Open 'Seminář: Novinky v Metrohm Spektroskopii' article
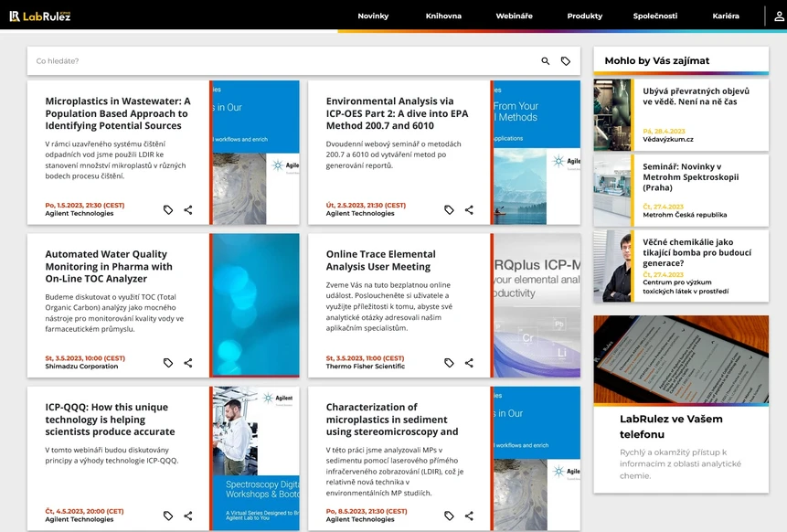Viewport: 787px width, 532px height. pos(691,177)
